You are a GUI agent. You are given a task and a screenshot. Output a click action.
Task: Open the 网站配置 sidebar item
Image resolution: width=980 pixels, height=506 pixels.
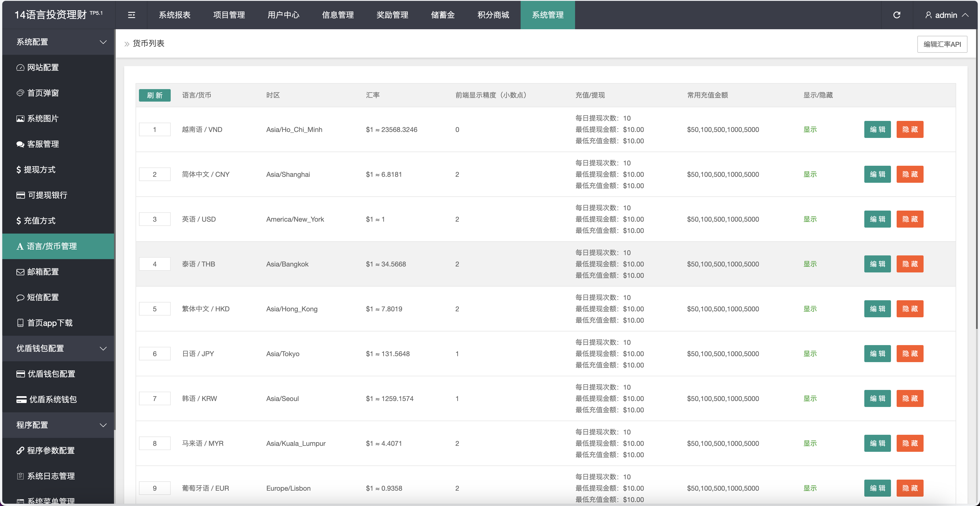click(42, 67)
